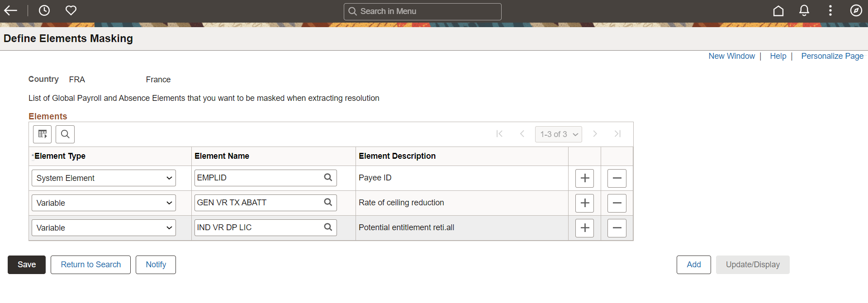868x303 pixels.
Task: Open NavBar compass icon
Action: 856,10
